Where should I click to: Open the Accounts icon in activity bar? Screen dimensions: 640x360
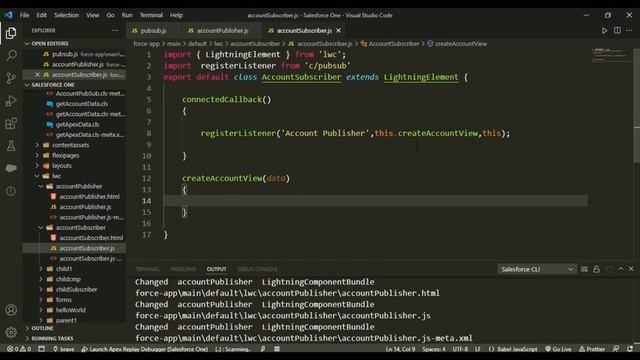[x=11, y=310]
